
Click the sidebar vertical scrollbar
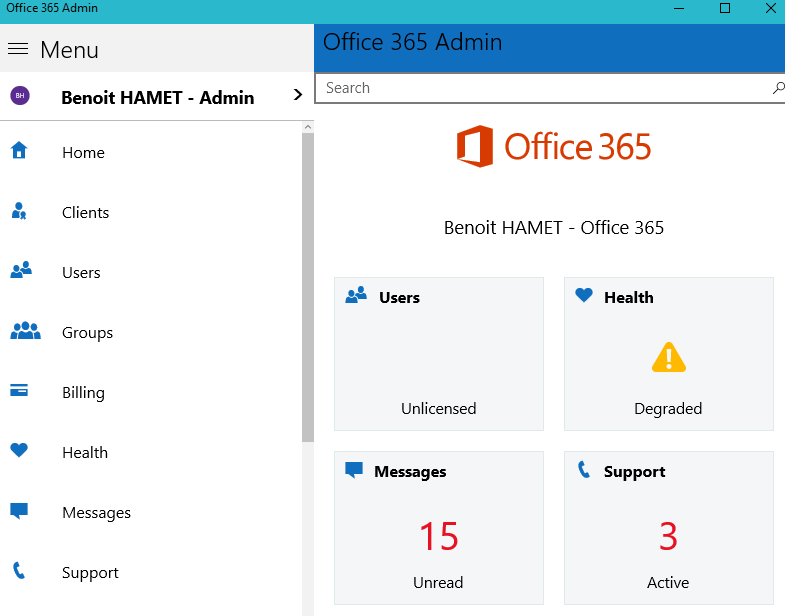coord(307,290)
